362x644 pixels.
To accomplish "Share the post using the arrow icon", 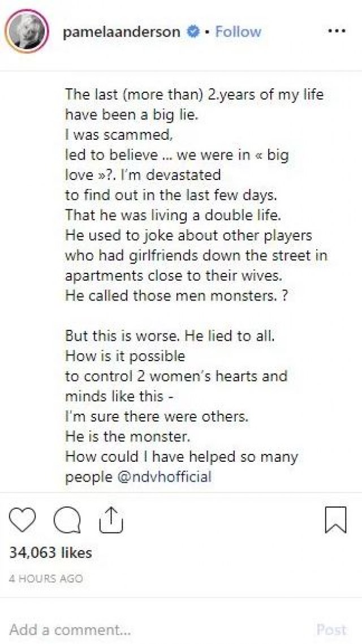I will pos(111,520).
